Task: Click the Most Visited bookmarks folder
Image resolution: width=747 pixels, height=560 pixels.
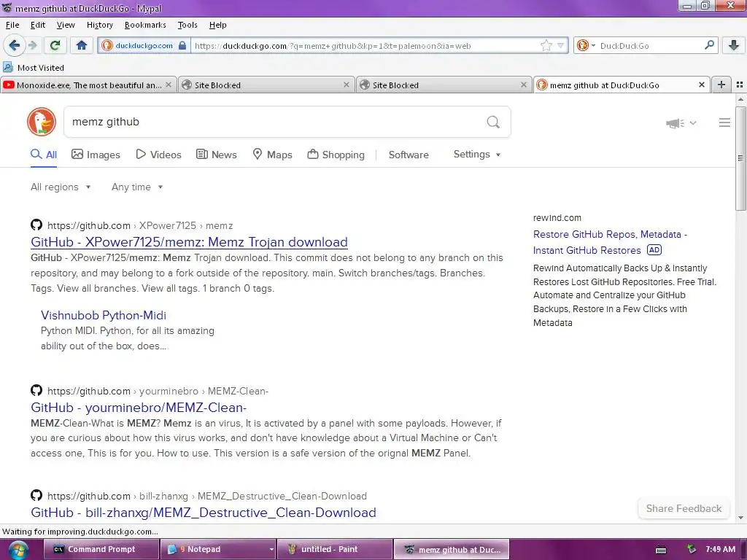Action: [34, 67]
